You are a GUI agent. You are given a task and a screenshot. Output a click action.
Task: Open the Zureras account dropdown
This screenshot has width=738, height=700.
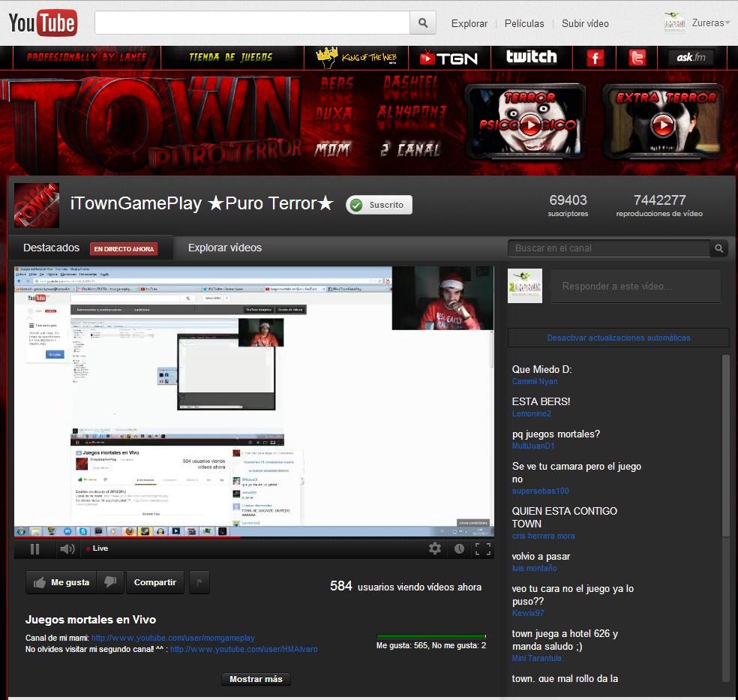[x=711, y=23]
